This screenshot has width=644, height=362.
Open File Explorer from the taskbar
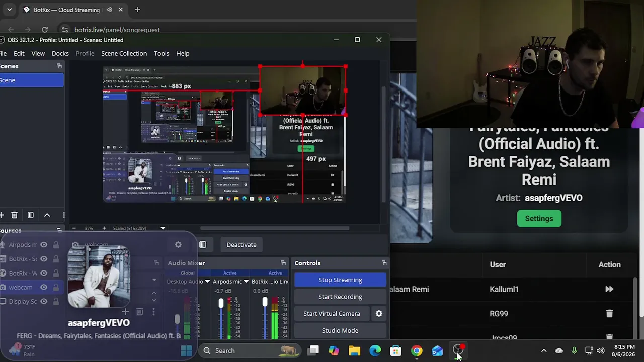coord(354,351)
